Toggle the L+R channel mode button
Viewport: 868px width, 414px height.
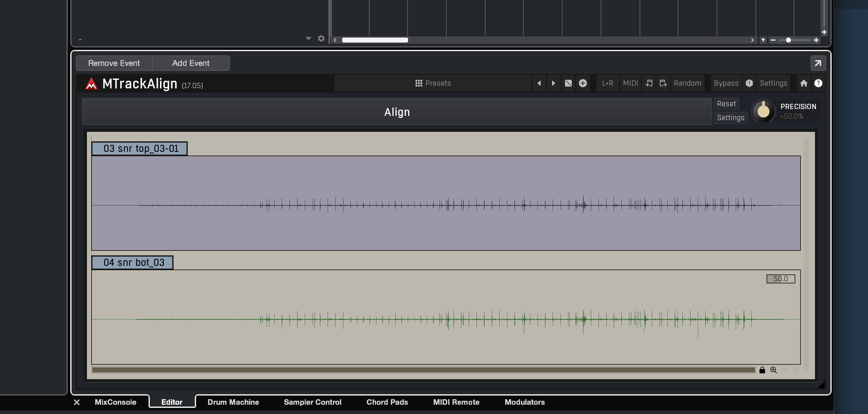[x=607, y=83]
